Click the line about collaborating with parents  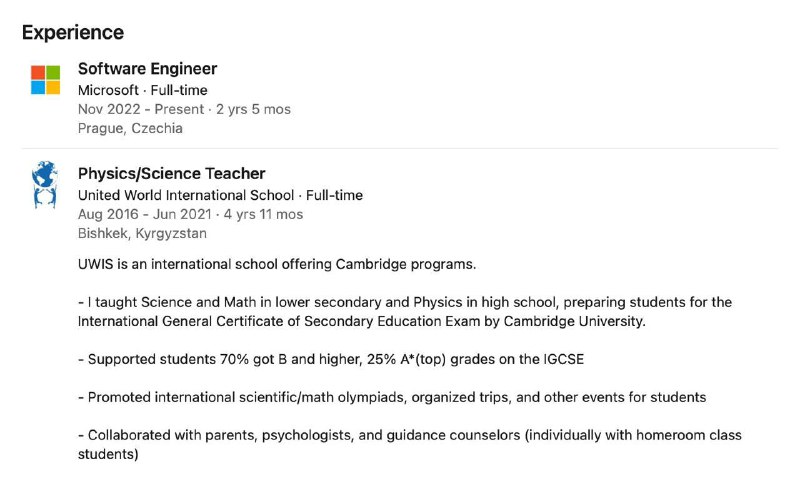point(410,445)
